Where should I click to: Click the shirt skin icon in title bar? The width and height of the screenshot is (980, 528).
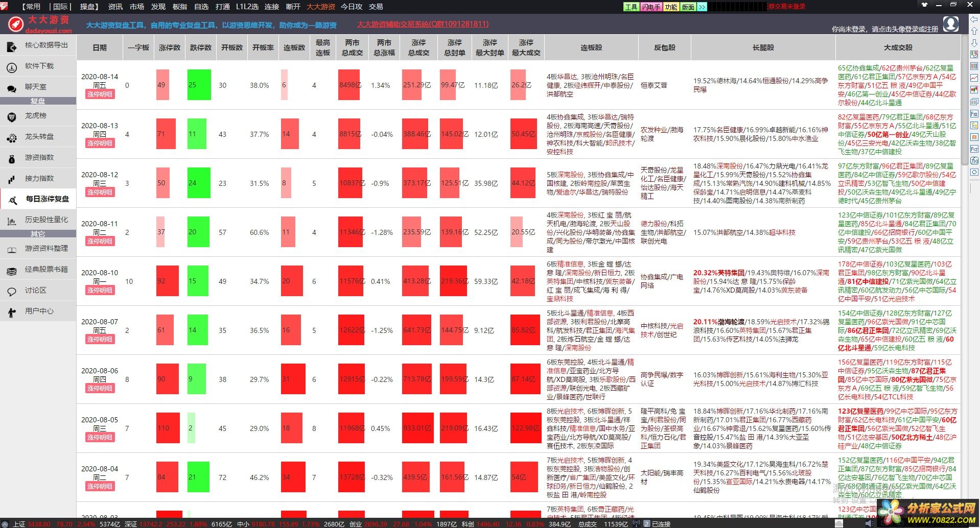pos(924,5)
